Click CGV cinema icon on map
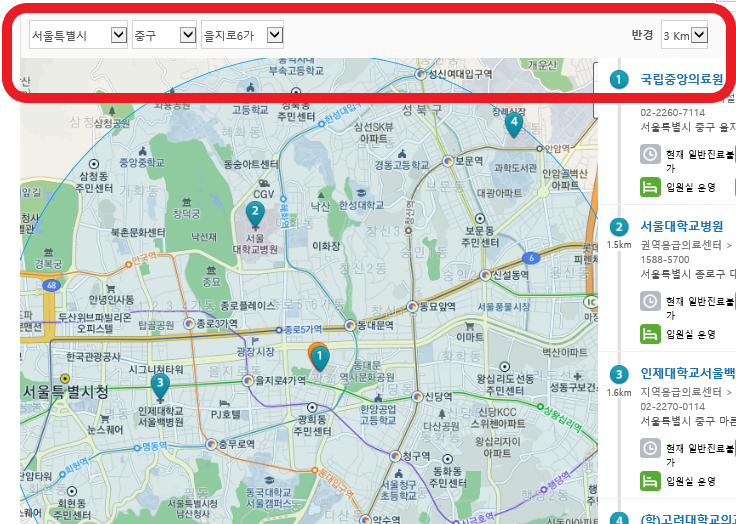 coord(264,183)
